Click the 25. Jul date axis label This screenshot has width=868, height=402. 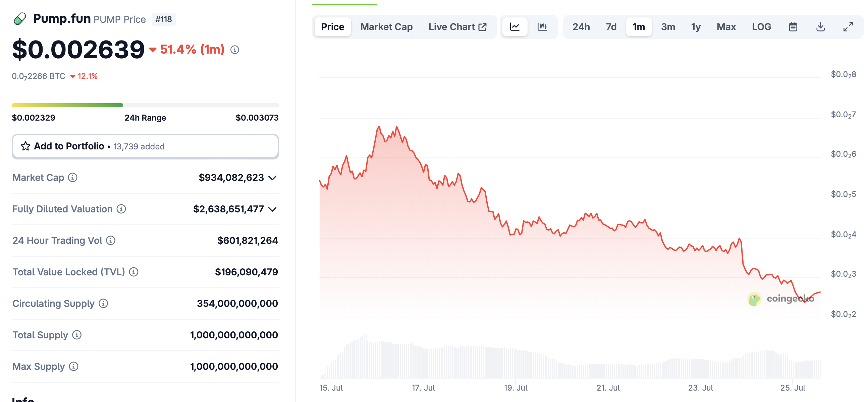[793, 388]
